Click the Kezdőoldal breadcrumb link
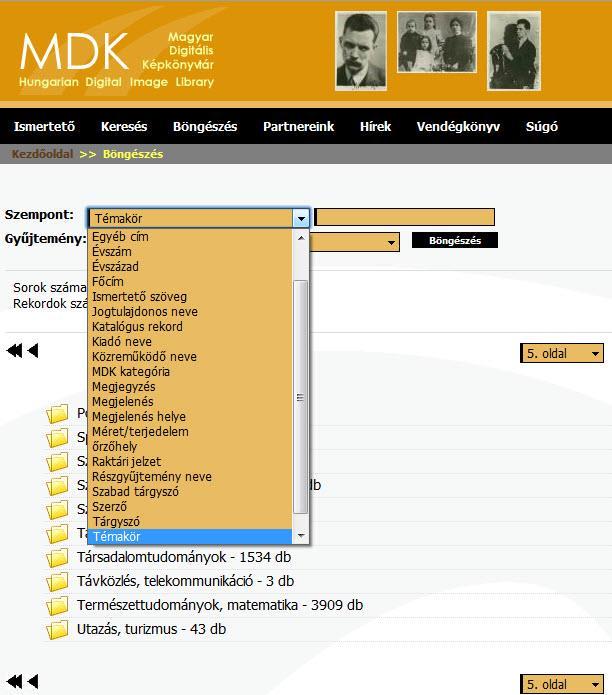Viewport: 612px width, 695px height. (x=42, y=154)
